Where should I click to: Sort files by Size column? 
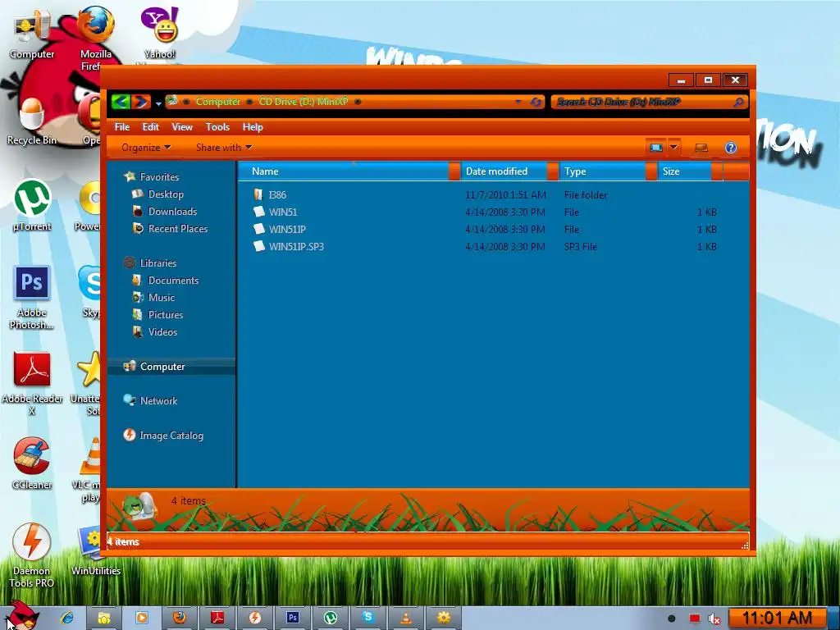pyautogui.click(x=685, y=171)
